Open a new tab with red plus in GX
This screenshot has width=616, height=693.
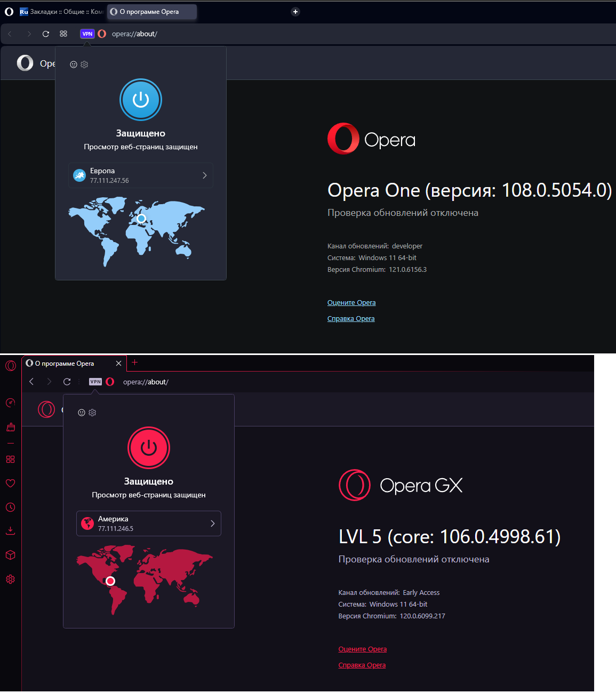[x=135, y=362]
